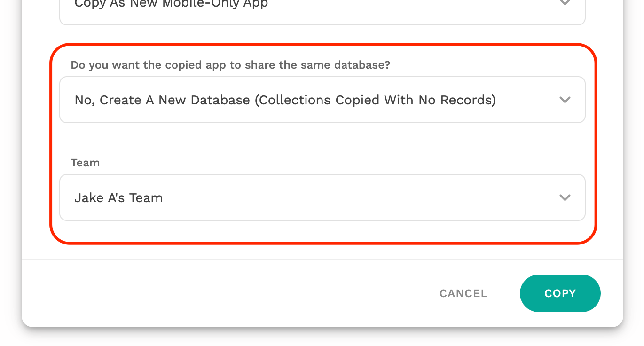
Task: Click the Copy As New Mobile-Only App text
Action: [171, 4]
